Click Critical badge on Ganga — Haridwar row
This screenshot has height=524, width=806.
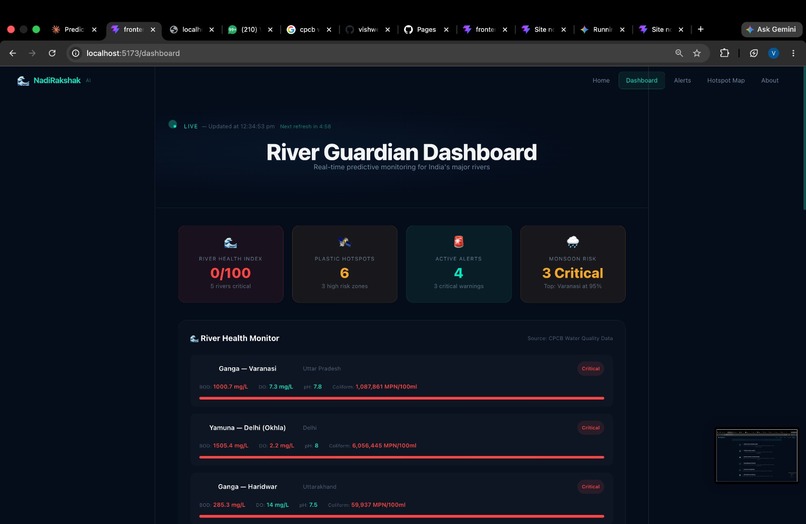pos(591,486)
